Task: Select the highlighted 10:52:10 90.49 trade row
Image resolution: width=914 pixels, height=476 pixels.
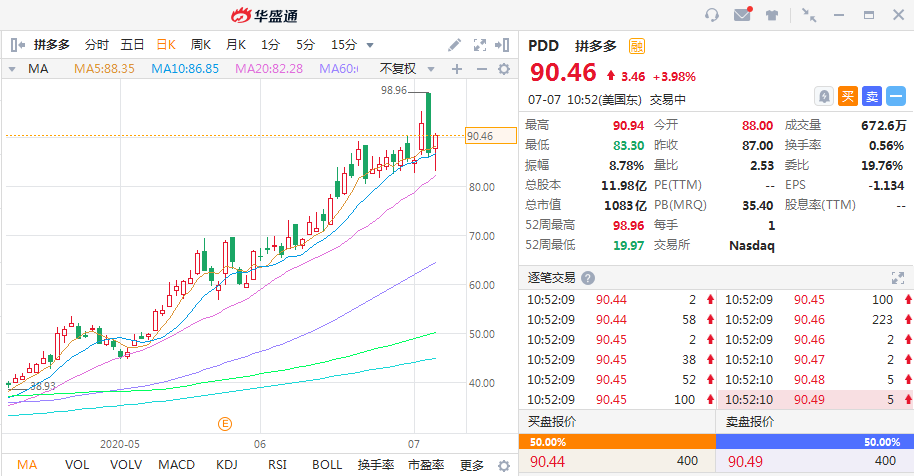Action: (815, 400)
